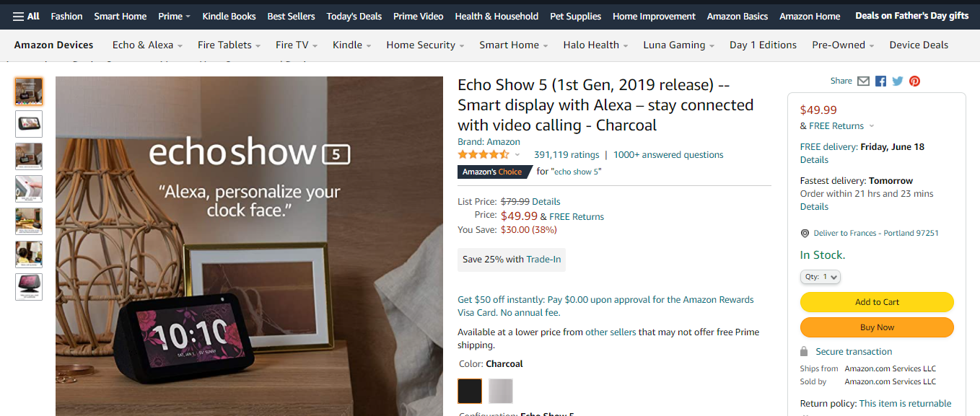980x416 pixels.
Task: Open the All hamburger menu
Action: click(26, 16)
